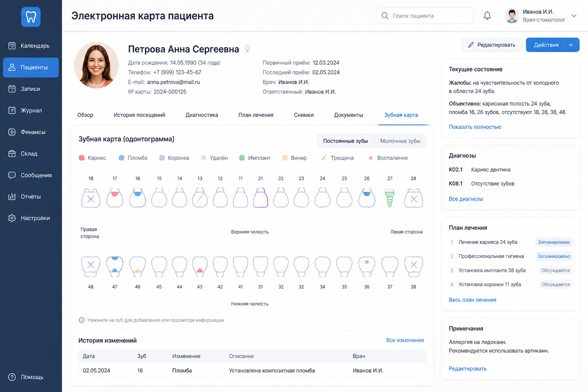Open Журнал journal in sidebar

[31, 110]
